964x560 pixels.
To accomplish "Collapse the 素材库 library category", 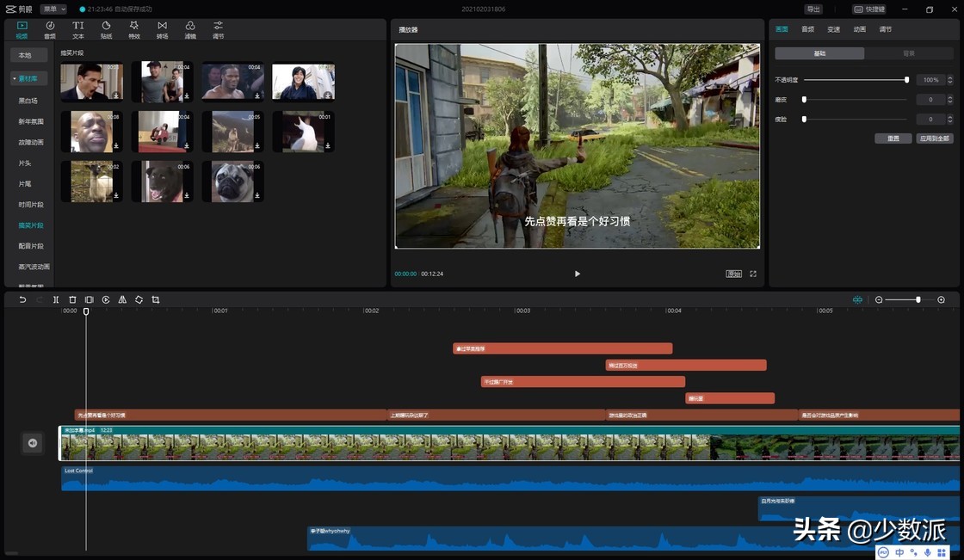I will 30,78.
